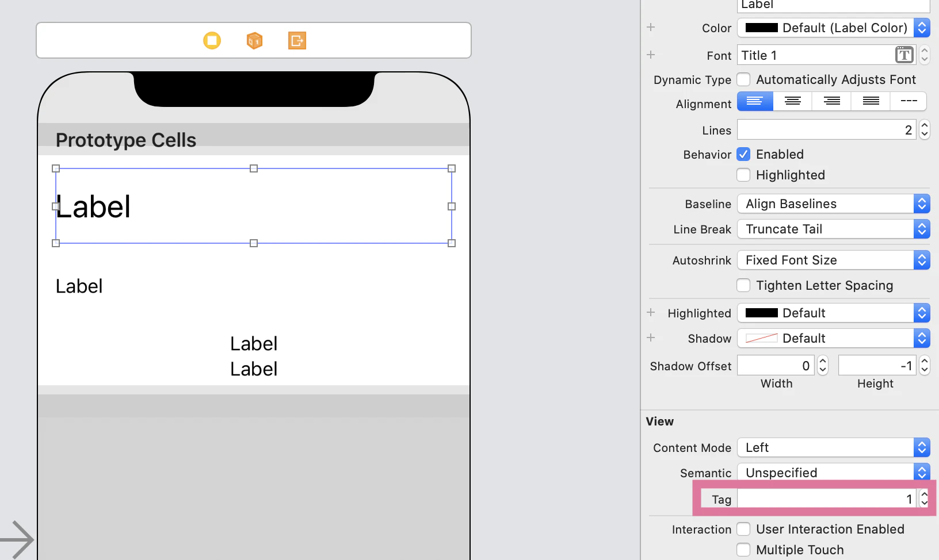This screenshot has height=560, width=939.
Task: Select the View Controller icon in scene dock
Action: (x=212, y=40)
